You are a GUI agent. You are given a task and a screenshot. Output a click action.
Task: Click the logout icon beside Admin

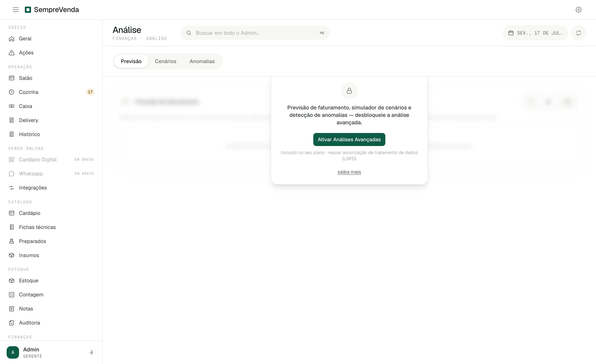(91, 352)
